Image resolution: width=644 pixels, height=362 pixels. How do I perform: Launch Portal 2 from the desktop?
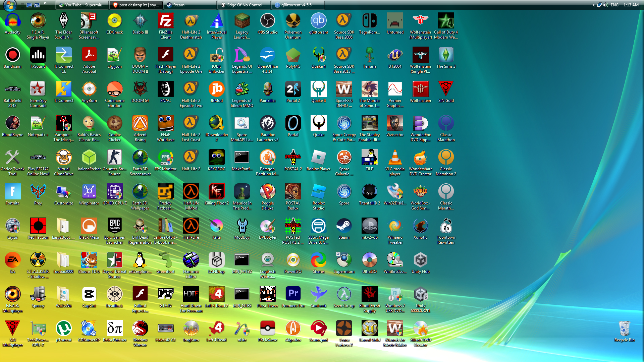coord(293,93)
